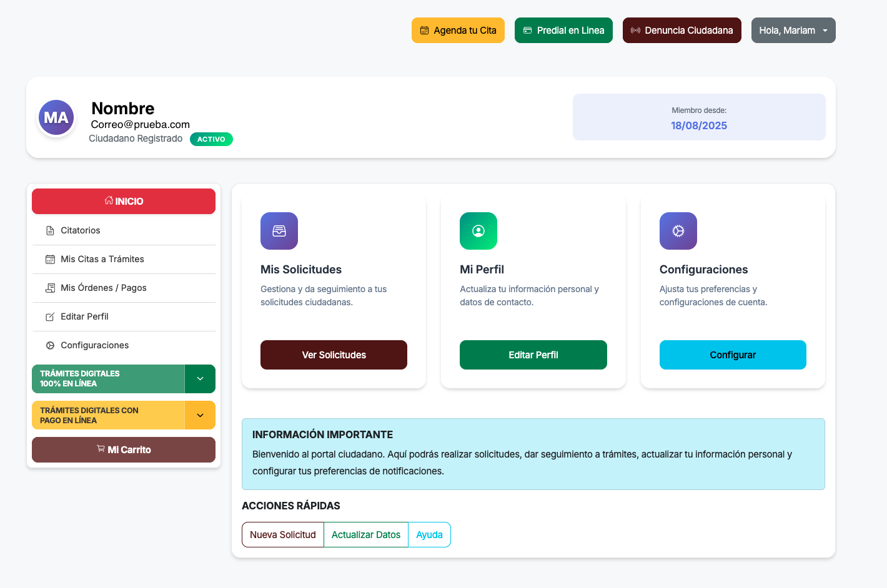Click the Mis Solicitudes card title
The width and height of the screenshot is (887, 588).
coord(301,270)
